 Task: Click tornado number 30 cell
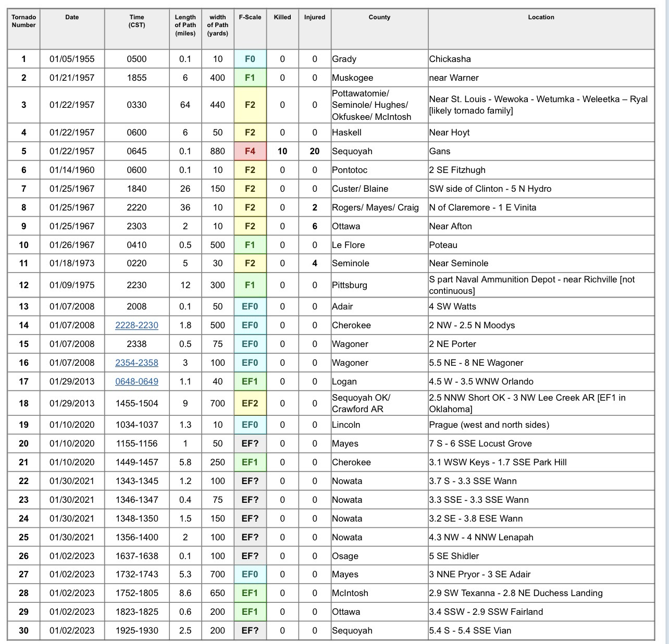[x=23, y=630]
